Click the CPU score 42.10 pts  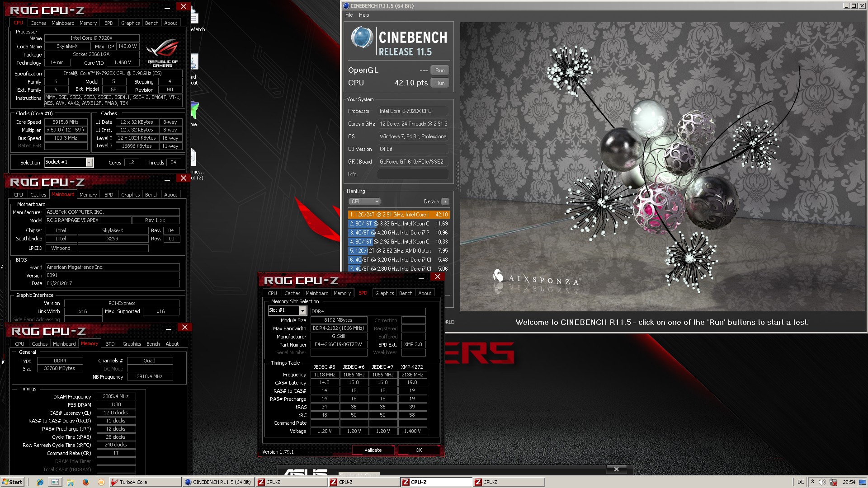pos(411,83)
